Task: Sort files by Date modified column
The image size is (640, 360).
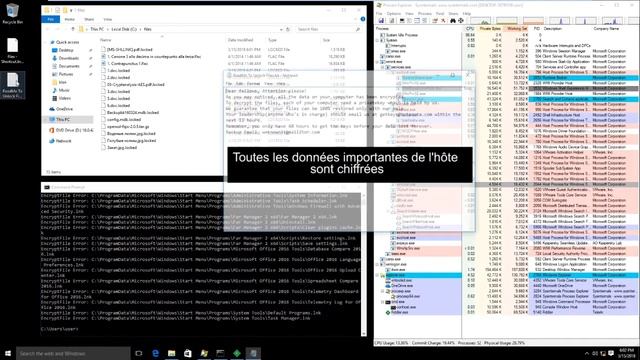Action: [245, 40]
